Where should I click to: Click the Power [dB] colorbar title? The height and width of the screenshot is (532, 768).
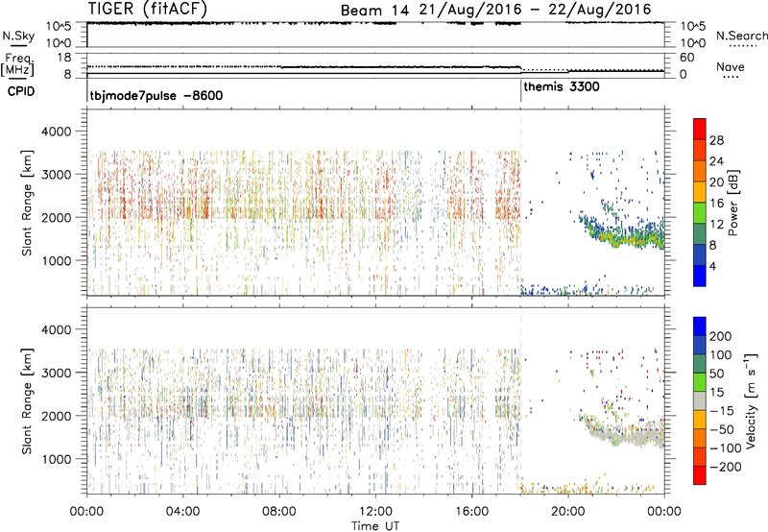coord(732,203)
